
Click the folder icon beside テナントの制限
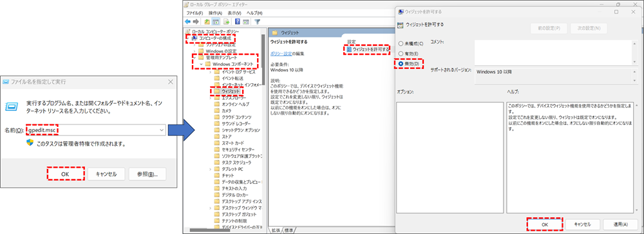point(217,221)
